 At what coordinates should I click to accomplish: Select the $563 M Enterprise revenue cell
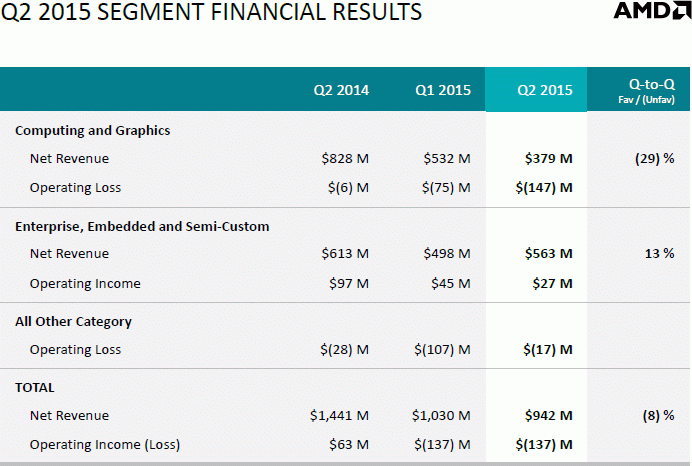(548, 254)
